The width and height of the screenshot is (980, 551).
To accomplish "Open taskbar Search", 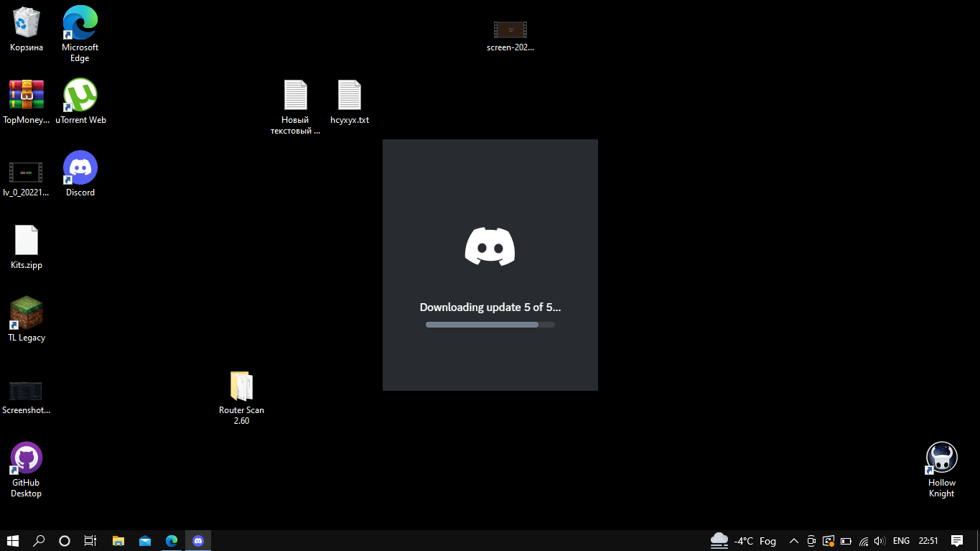I will 39,541.
